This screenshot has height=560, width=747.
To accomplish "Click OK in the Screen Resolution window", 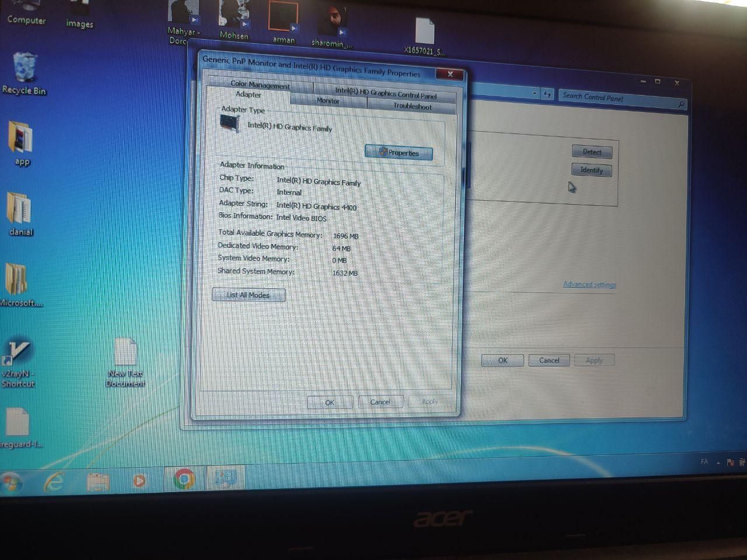I will click(x=502, y=360).
